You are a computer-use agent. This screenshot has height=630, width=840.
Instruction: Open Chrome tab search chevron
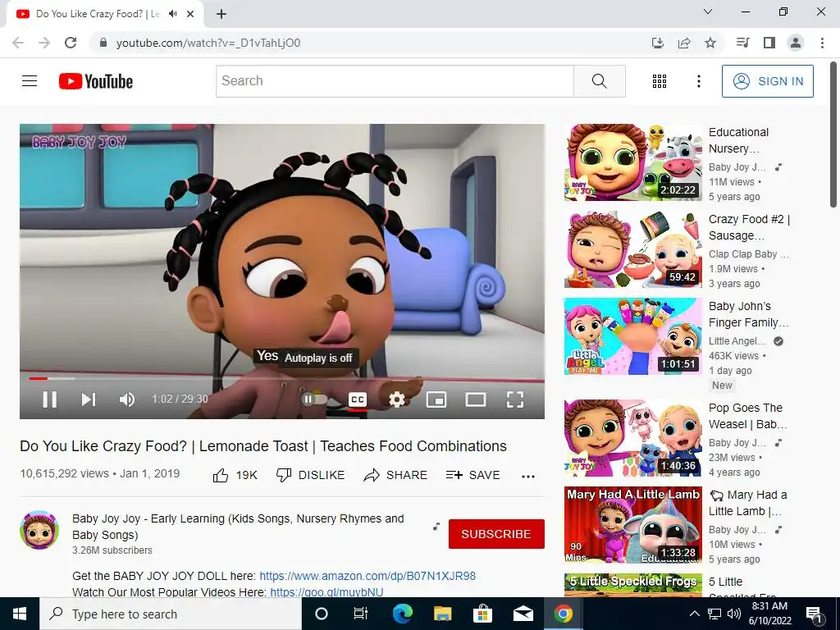(x=708, y=11)
